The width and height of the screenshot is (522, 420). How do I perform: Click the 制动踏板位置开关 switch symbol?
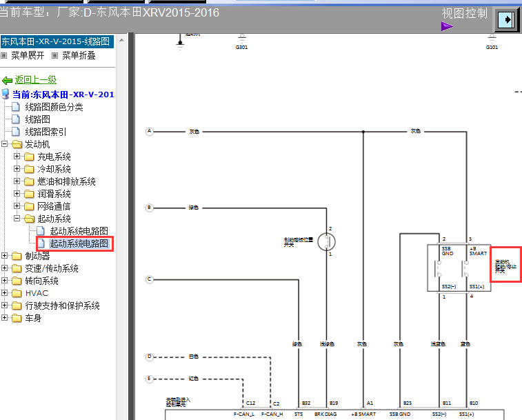click(x=326, y=242)
